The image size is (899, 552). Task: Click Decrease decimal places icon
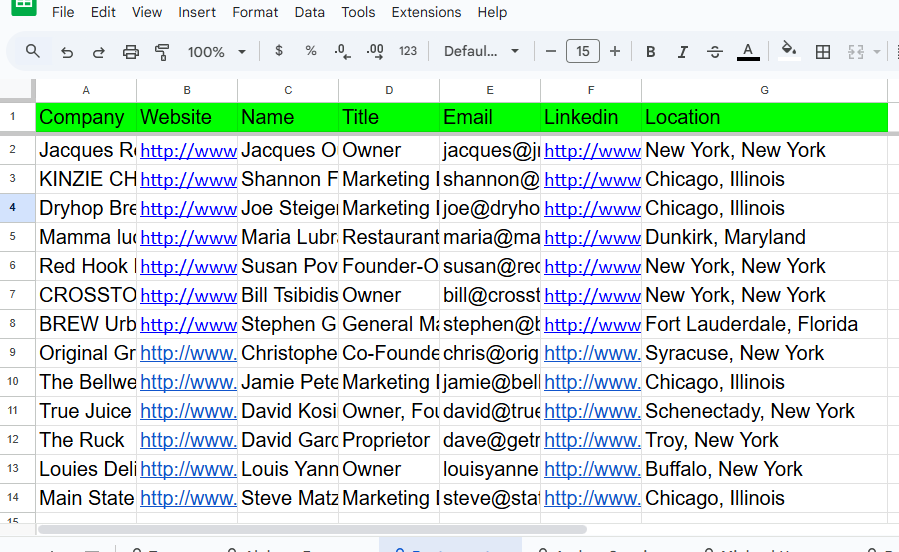click(x=342, y=52)
